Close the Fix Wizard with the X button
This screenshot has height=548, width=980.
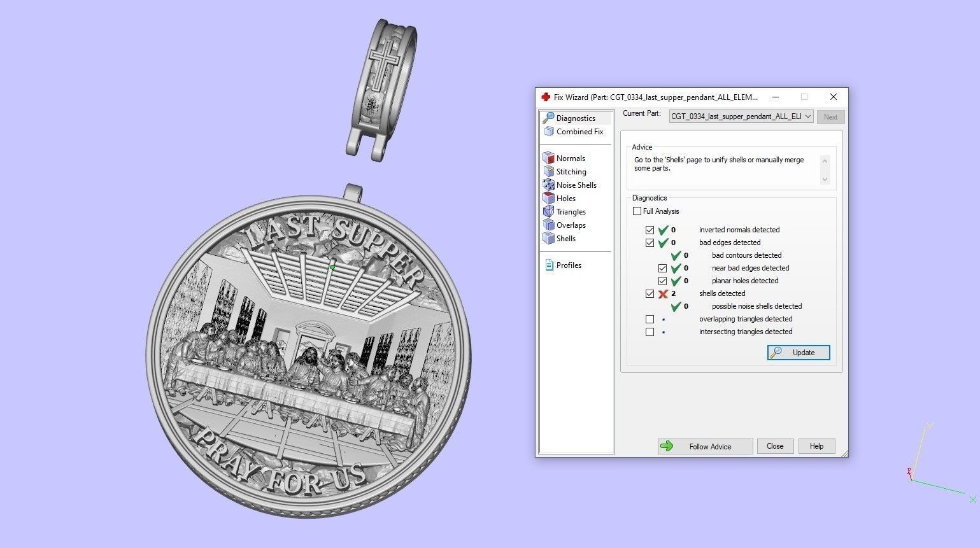833,97
